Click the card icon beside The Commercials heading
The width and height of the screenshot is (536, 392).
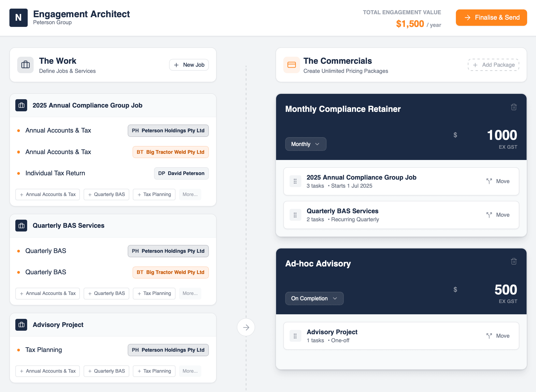coord(291,65)
